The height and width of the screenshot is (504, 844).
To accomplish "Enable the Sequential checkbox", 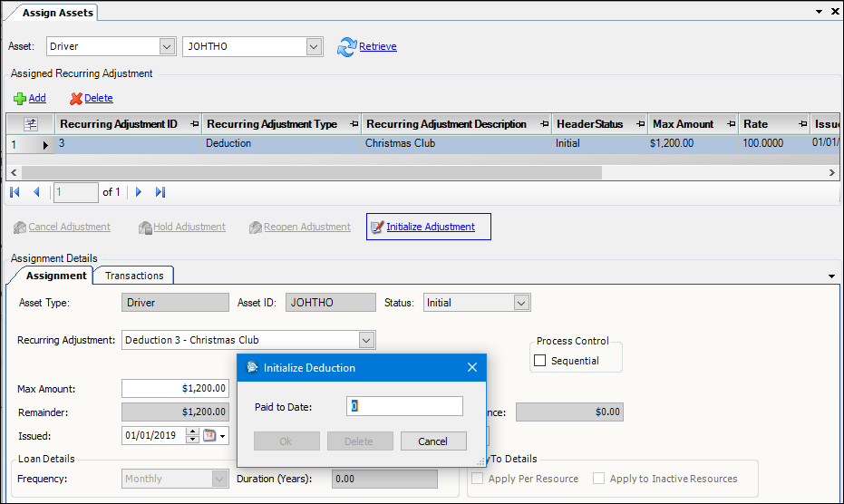I will tap(540, 361).
